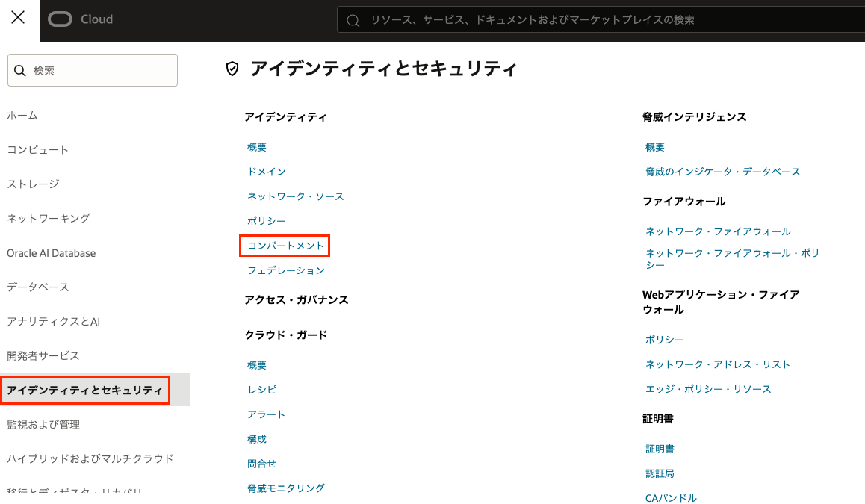Open ポリシー under Webアプリケーション・ファイアウォール
The image size is (865, 504).
click(665, 340)
